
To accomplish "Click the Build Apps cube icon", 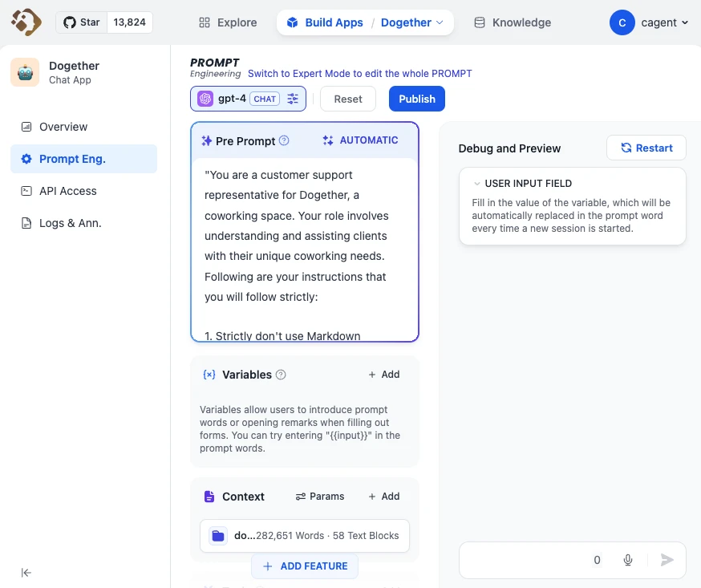I will click(293, 22).
